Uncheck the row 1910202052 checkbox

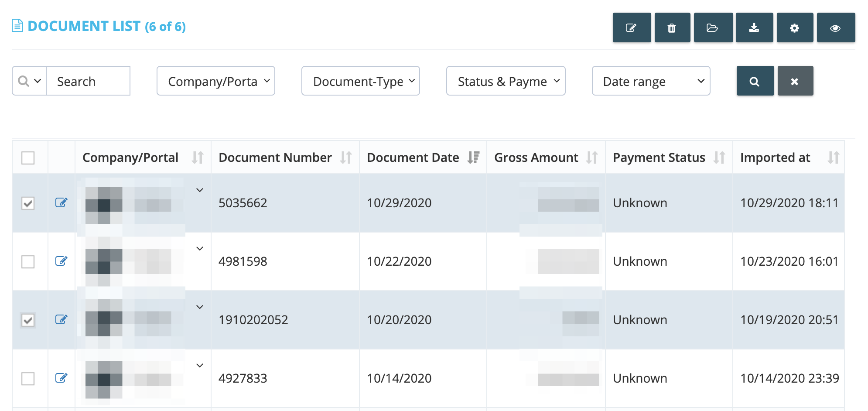(x=28, y=320)
